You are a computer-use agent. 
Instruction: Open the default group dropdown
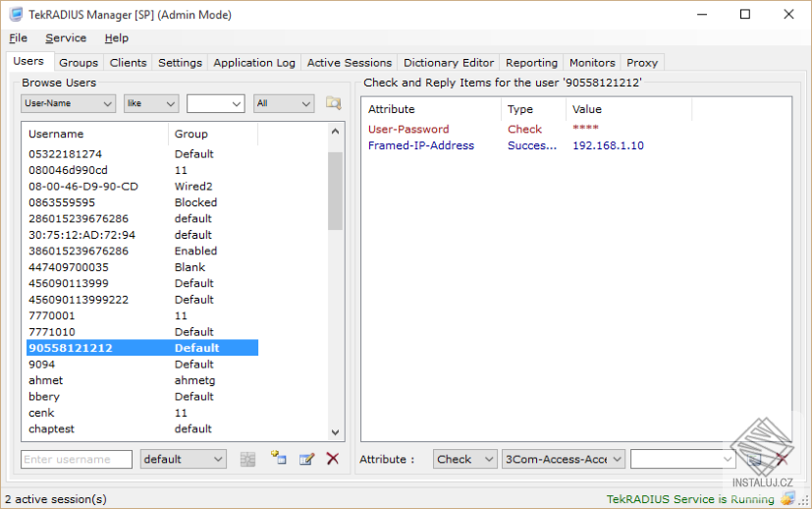184,459
